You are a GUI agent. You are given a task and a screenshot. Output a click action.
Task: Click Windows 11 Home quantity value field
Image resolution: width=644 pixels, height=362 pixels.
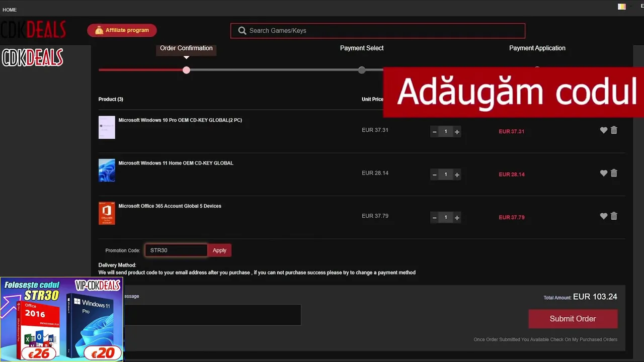[x=446, y=175]
